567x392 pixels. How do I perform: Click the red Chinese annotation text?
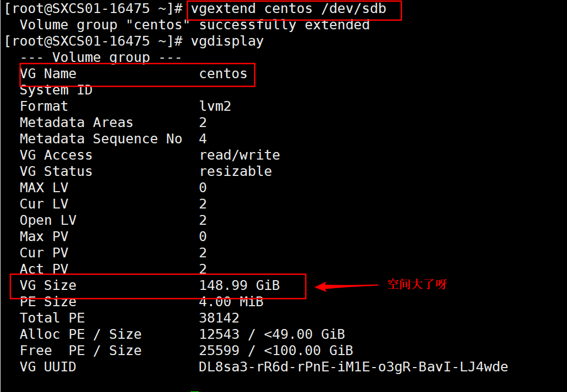click(x=417, y=284)
